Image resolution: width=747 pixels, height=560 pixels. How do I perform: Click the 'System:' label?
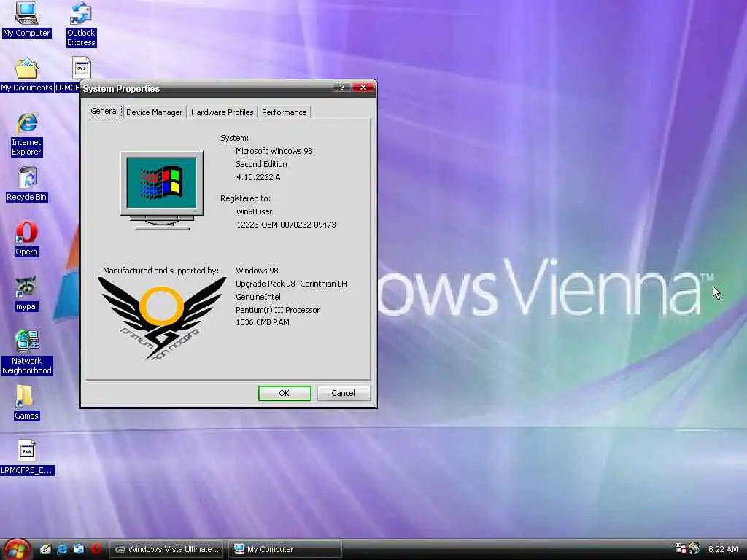click(x=234, y=138)
